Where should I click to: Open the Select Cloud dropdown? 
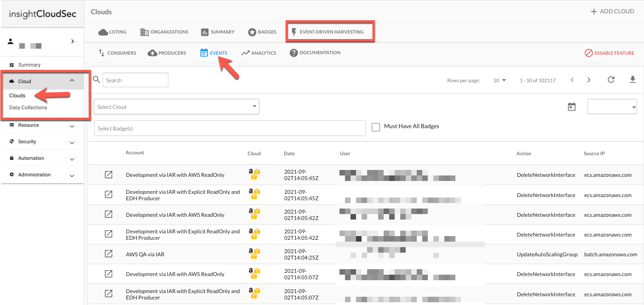[177, 107]
